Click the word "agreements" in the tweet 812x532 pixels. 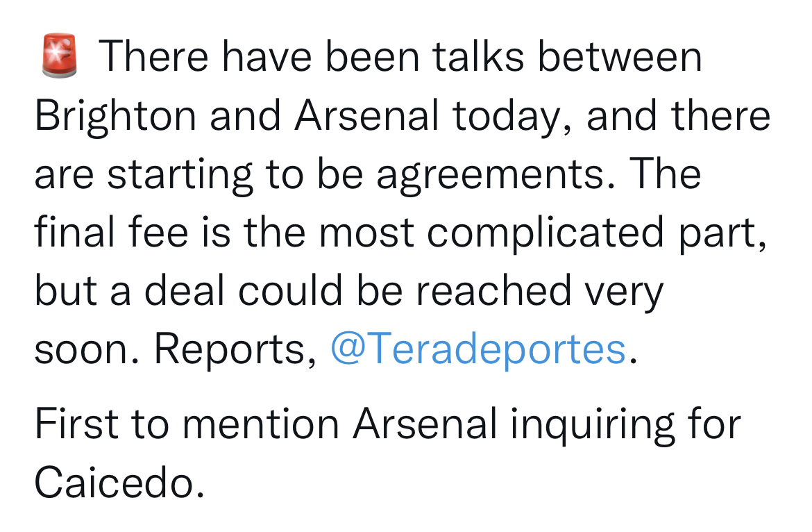(x=491, y=176)
